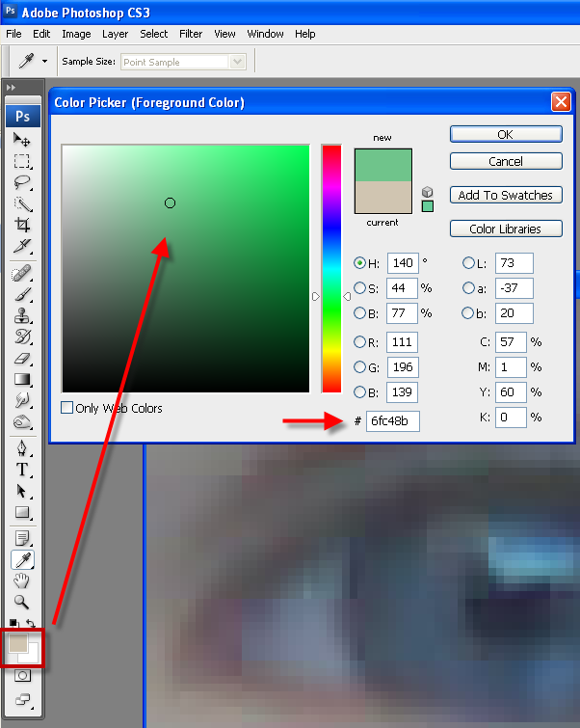Select the Magic Wand tool
This screenshot has height=728, width=580.
click(x=22, y=203)
